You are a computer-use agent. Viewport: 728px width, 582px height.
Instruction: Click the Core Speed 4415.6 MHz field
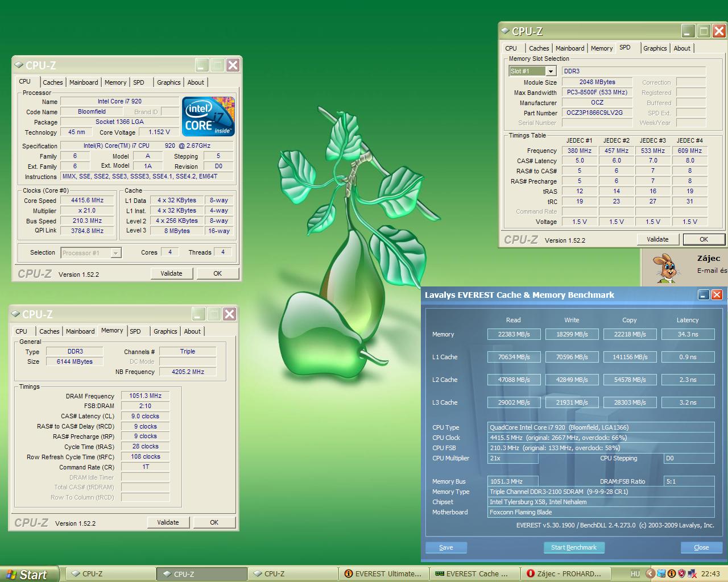point(88,200)
